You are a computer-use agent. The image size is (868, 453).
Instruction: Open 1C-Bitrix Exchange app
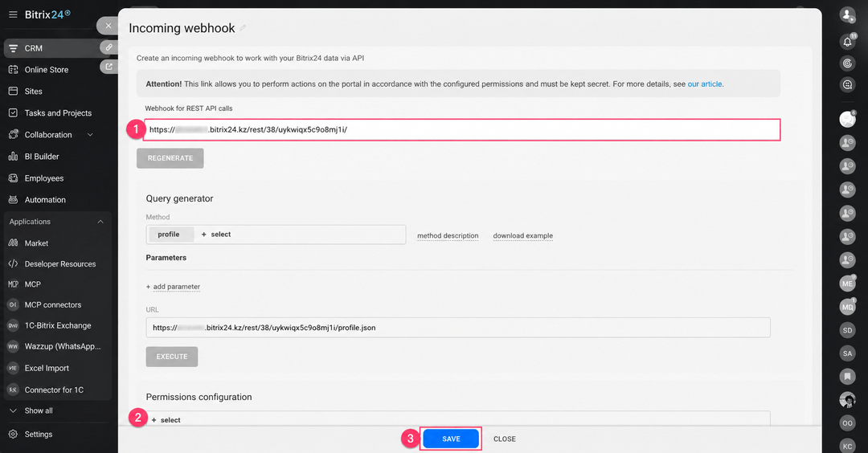[57, 326]
